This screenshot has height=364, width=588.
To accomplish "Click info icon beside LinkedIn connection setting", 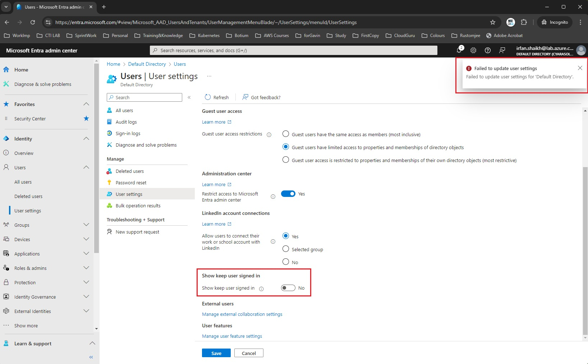I will (x=273, y=242).
